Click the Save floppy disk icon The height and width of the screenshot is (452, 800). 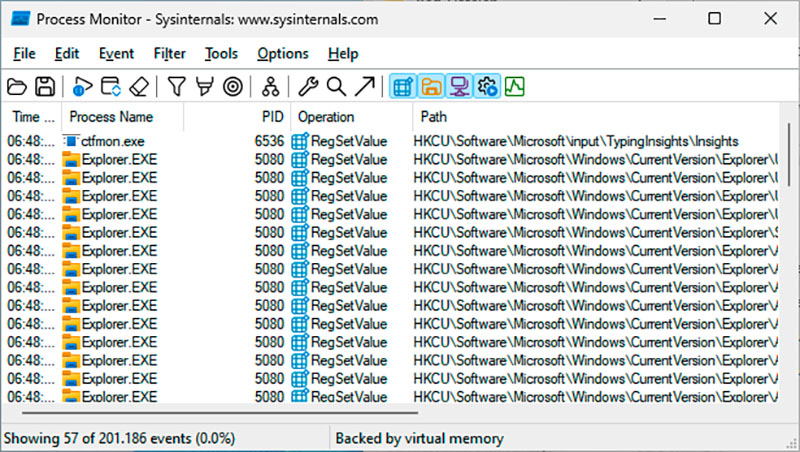45,87
